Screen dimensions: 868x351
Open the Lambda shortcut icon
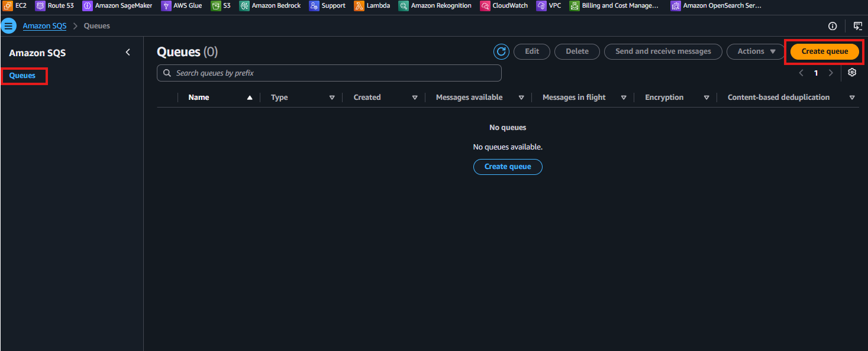click(x=359, y=6)
